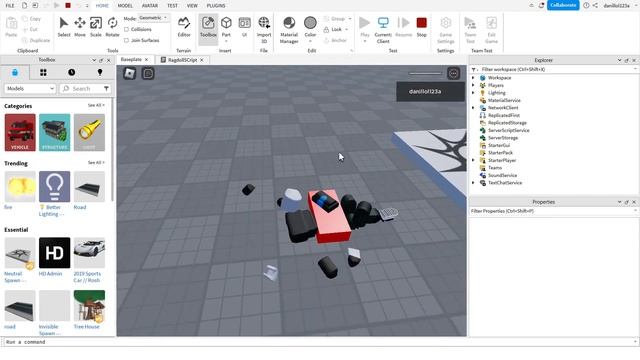This screenshot has width=640, height=360.
Task: Open the RagdollSCript tab
Action: pyautogui.click(x=182, y=60)
